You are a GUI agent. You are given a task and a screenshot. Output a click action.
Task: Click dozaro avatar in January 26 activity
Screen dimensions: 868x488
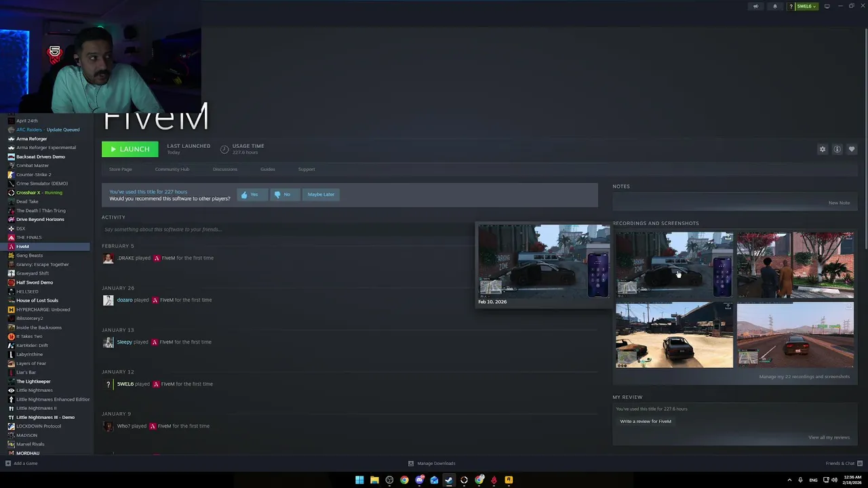pos(108,300)
